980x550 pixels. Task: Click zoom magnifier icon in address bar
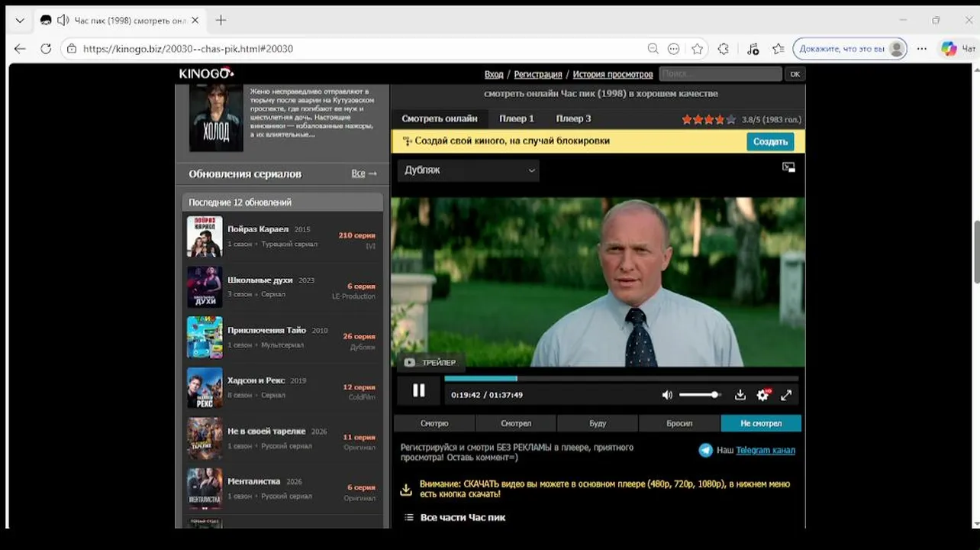653,48
